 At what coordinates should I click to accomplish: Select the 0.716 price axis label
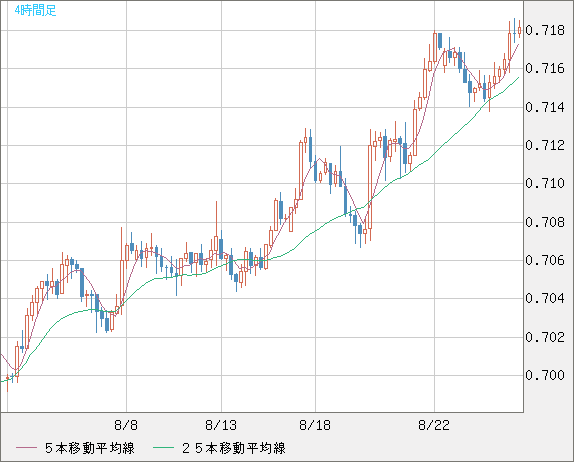click(545, 68)
